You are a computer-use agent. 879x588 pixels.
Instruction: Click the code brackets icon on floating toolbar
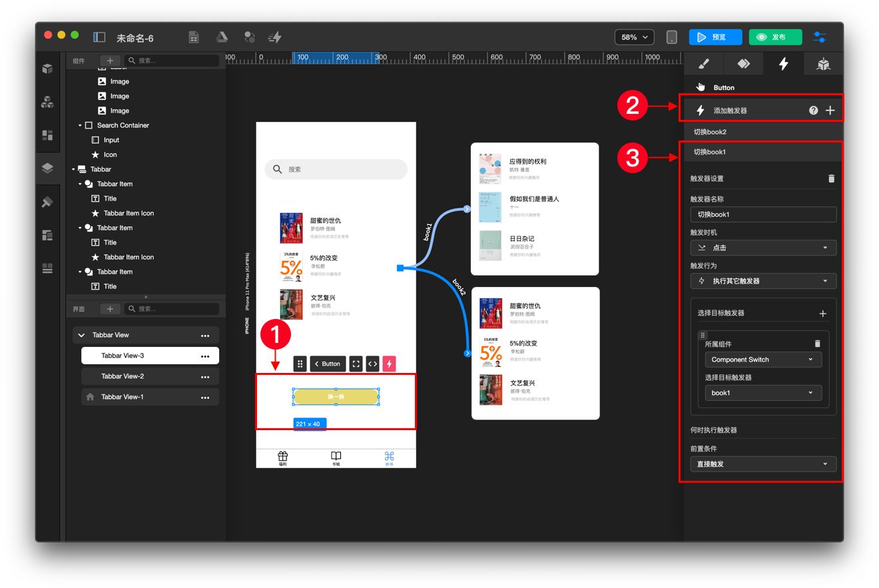point(373,364)
